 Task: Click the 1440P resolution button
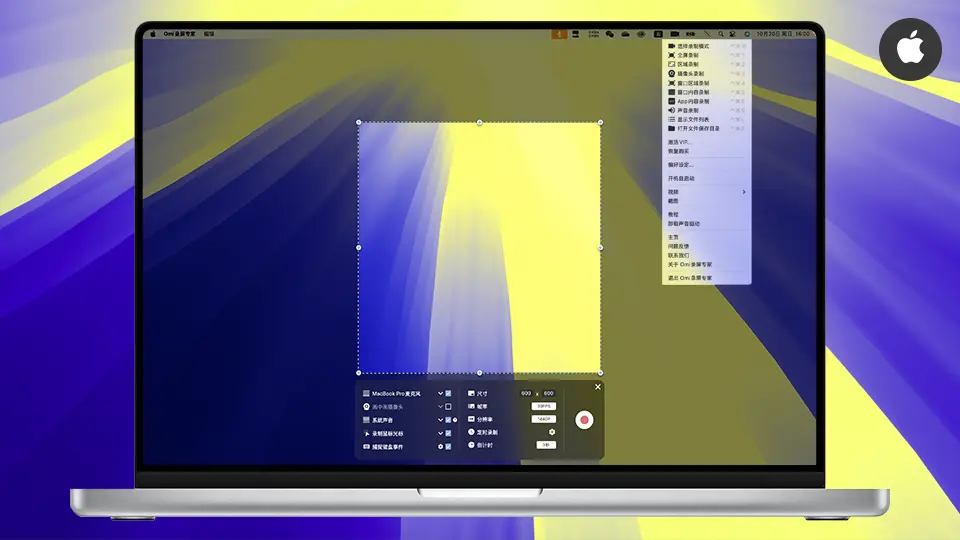click(544, 419)
